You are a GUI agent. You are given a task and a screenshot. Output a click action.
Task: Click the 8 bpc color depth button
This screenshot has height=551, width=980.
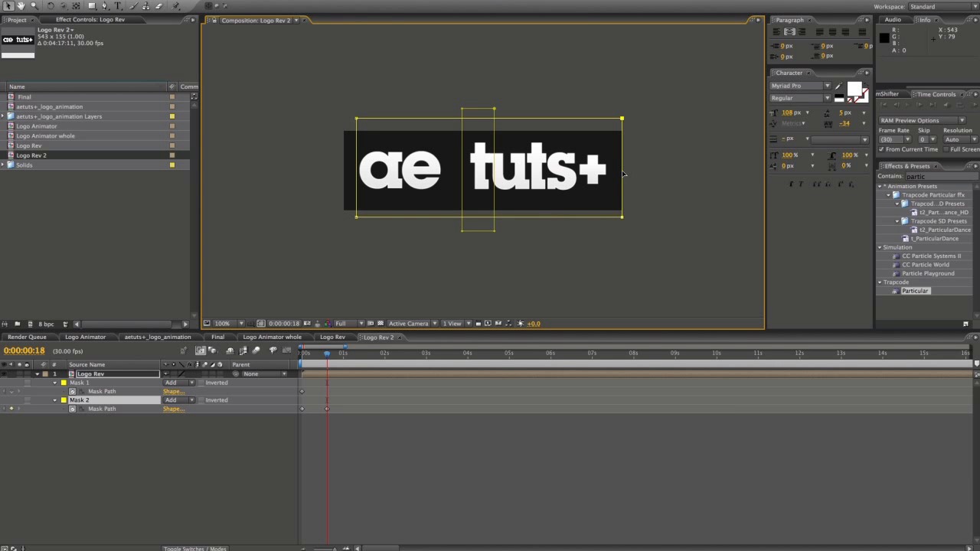[x=46, y=324]
